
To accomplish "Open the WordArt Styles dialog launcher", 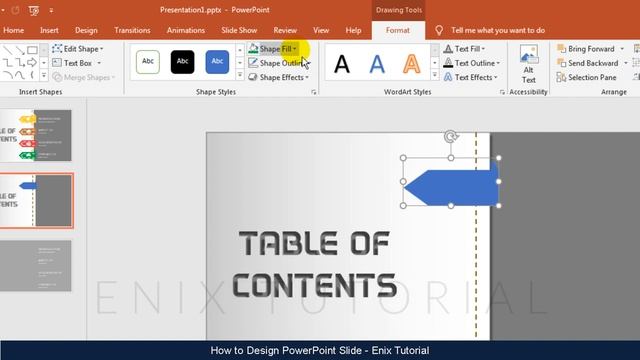I will pos(502,92).
